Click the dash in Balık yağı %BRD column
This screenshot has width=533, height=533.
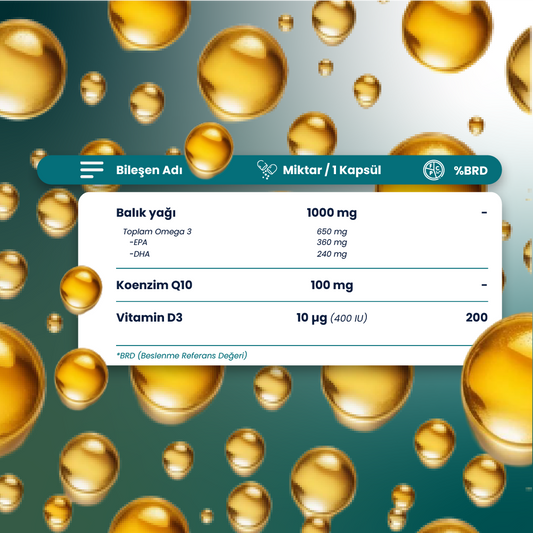[x=484, y=213]
